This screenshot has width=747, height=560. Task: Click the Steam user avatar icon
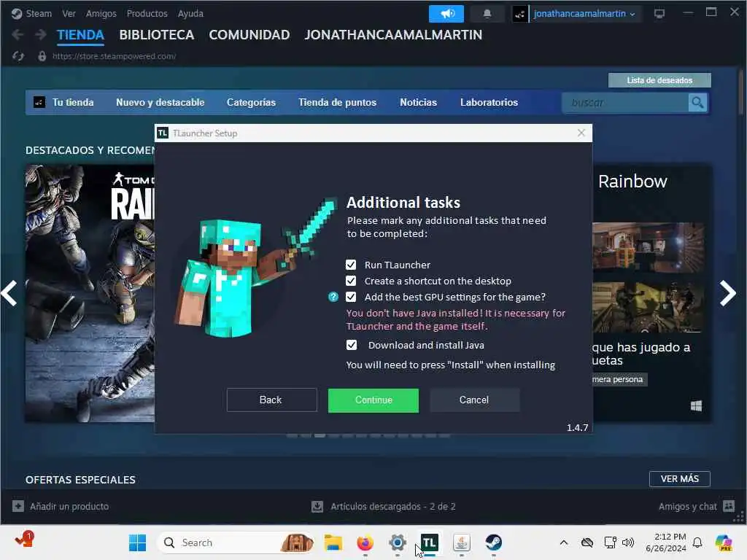pos(519,14)
